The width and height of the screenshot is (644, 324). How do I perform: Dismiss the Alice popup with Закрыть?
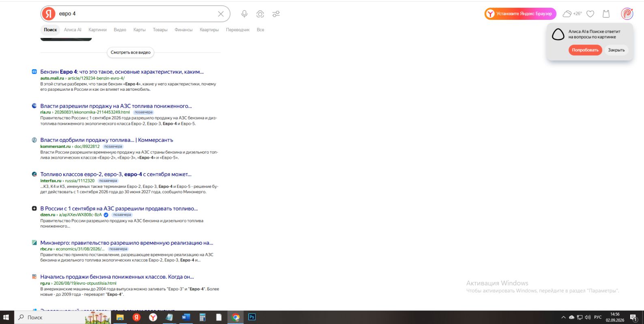616,50
